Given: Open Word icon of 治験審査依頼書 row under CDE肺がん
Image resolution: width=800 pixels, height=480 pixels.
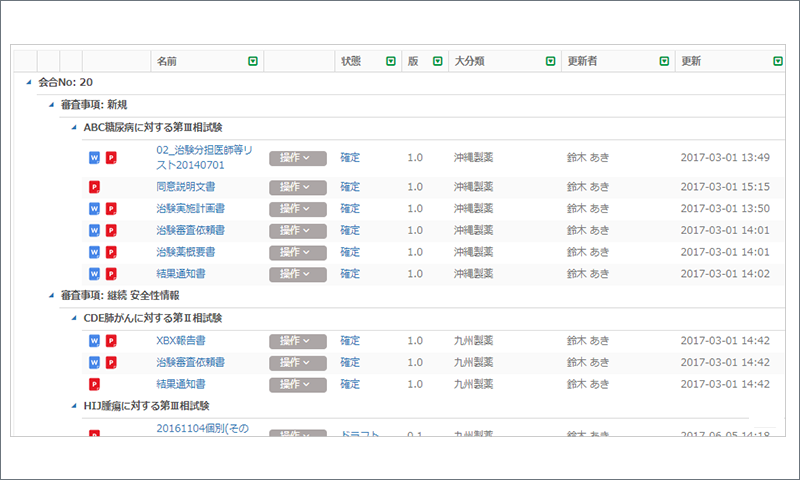Looking at the screenshot, I should [94, 363].
